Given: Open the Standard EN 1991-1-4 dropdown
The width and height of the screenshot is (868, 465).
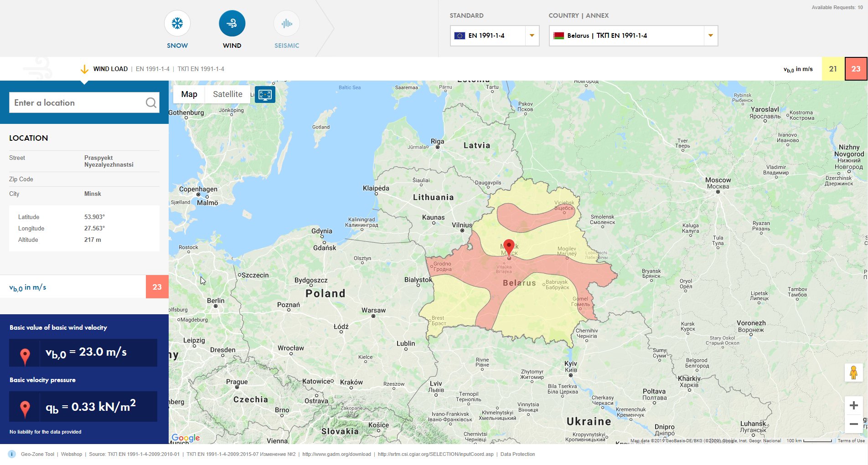Looking at the screenshot, I should point(495,36).
